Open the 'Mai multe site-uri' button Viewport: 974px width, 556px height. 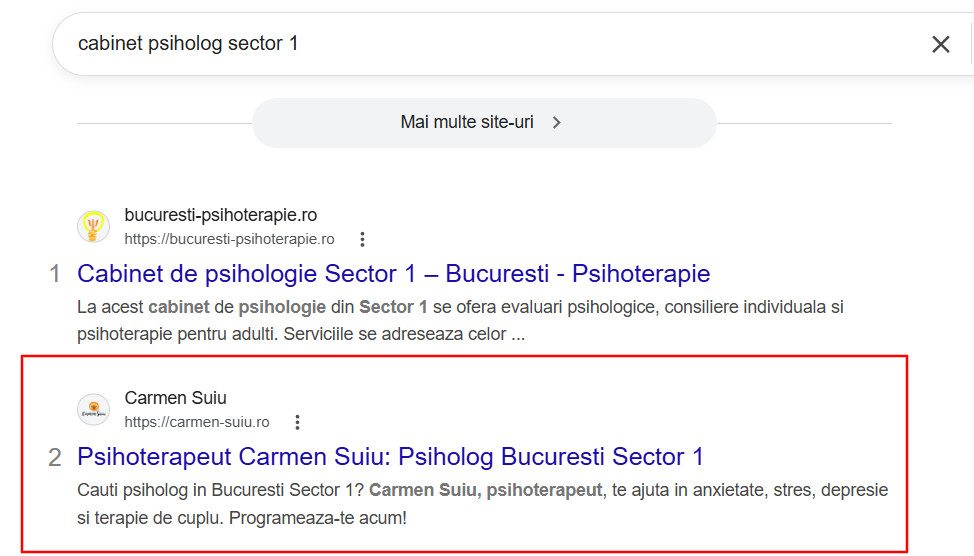[484, 122]
